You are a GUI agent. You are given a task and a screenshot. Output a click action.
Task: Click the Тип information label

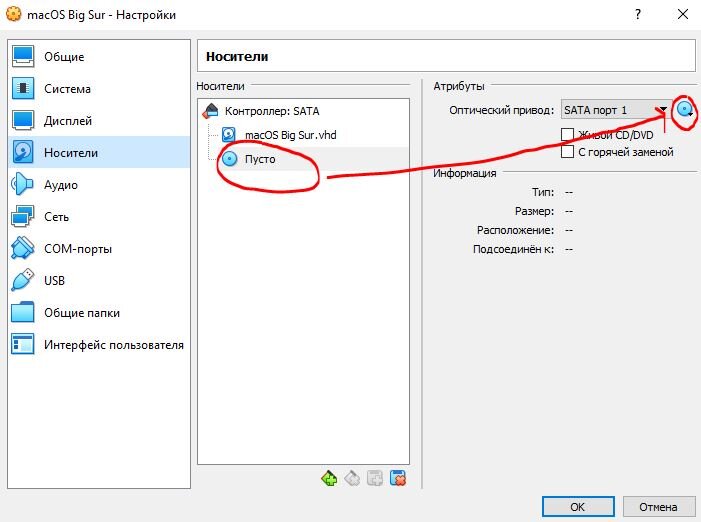coord(543,192)
